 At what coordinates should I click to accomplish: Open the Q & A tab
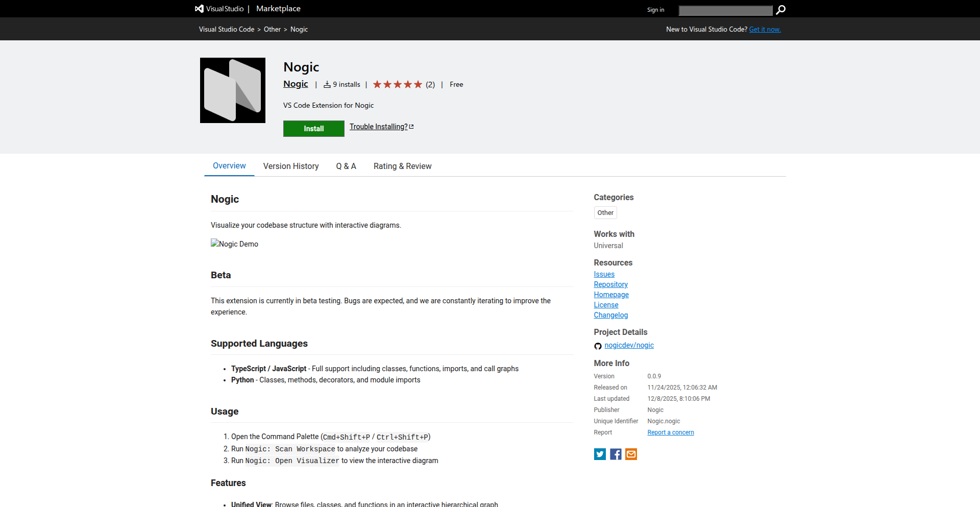[346, 166]
